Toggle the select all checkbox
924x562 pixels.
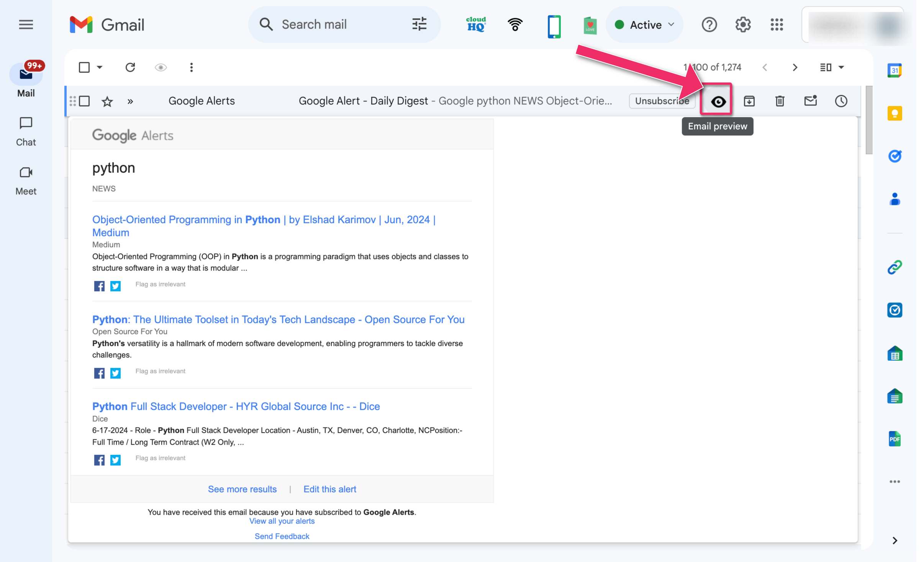pos(84,67)
